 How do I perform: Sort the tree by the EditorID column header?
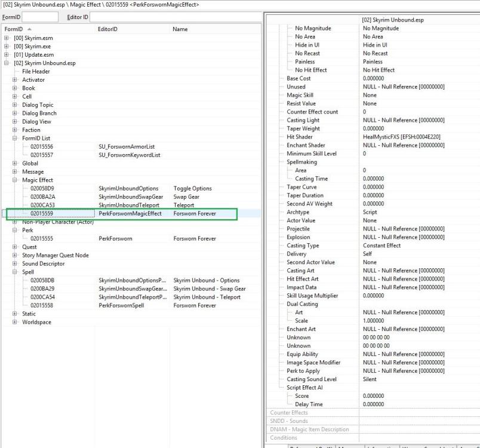click(133, 29)
